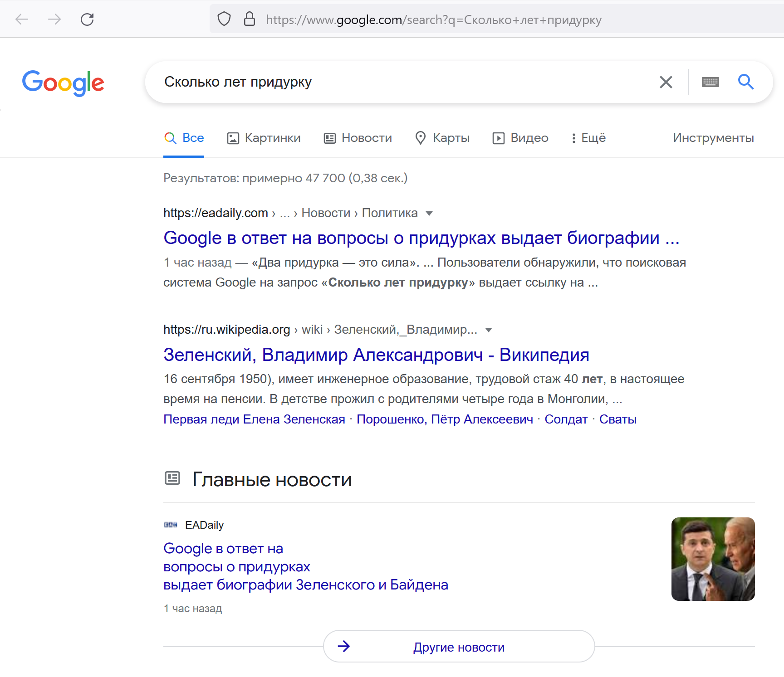
Task: Open the Порошенко, Пётр Алексеевич sitelink
Action: pyautogui.click(x=445, y=419)
